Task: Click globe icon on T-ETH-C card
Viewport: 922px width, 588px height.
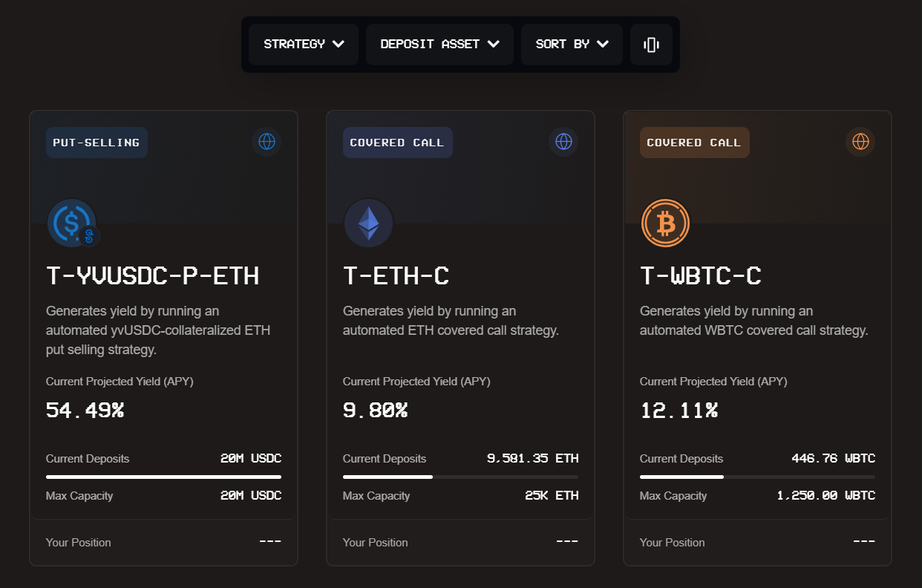Action: coord(563,141)
